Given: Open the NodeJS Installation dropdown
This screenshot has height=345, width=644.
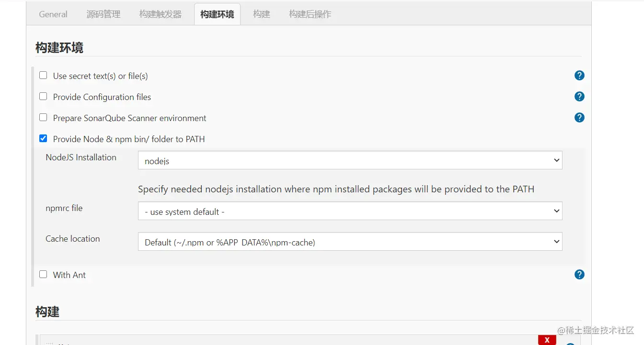Looking at the screenshot, I should (x=350, y=161).
